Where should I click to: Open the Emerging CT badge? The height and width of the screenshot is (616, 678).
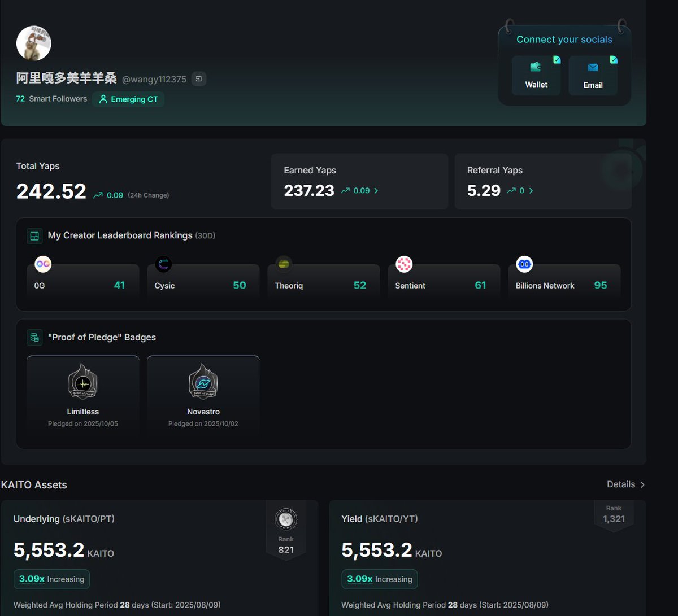pos(128,99)
